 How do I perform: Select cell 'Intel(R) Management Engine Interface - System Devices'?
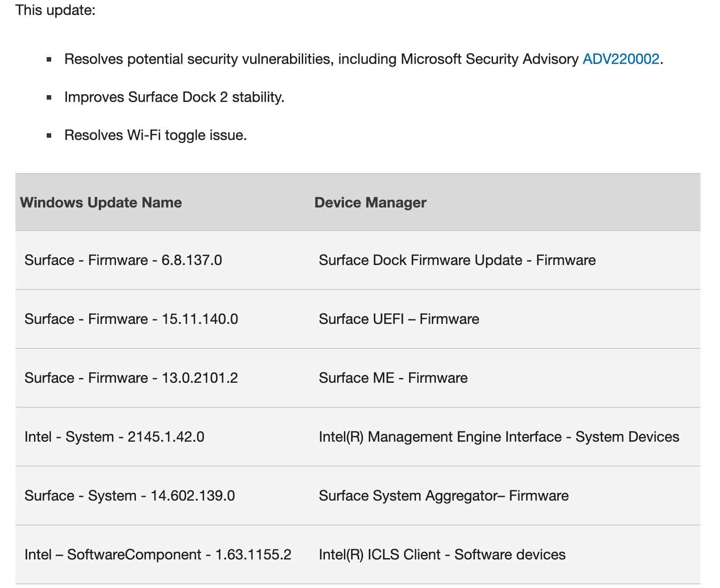click(499, 437)
